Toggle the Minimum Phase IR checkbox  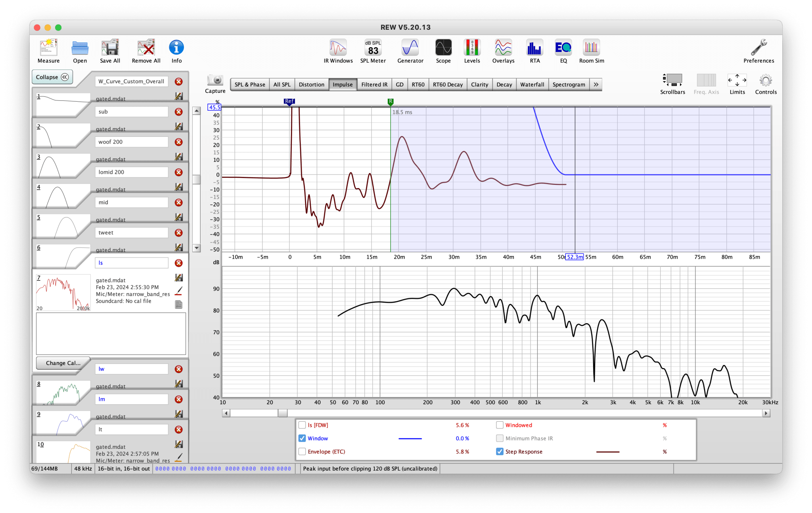pyautogui.click(x=500, y=438)
